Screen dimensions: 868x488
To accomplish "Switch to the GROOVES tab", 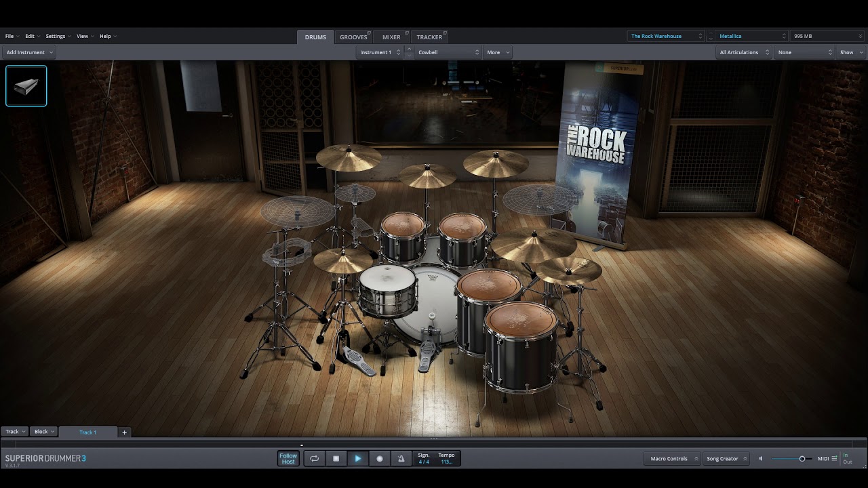I will (353, 37).
